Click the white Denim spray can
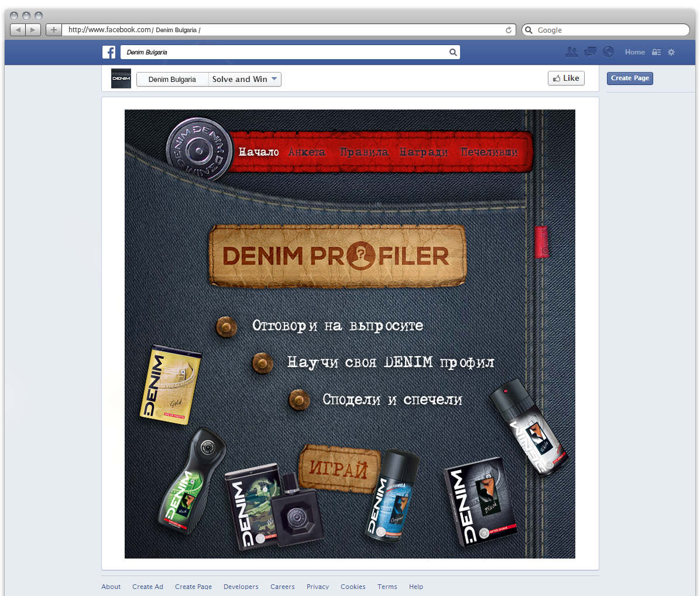 529,427
